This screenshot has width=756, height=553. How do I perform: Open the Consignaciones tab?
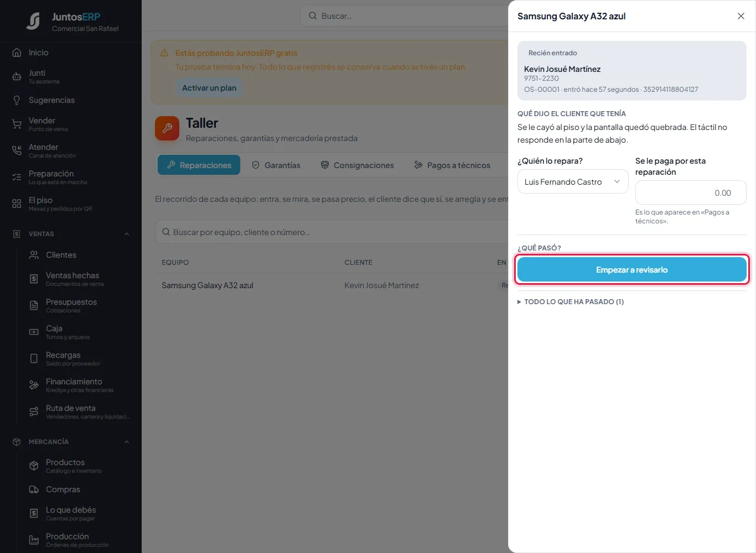click(357, 165)
